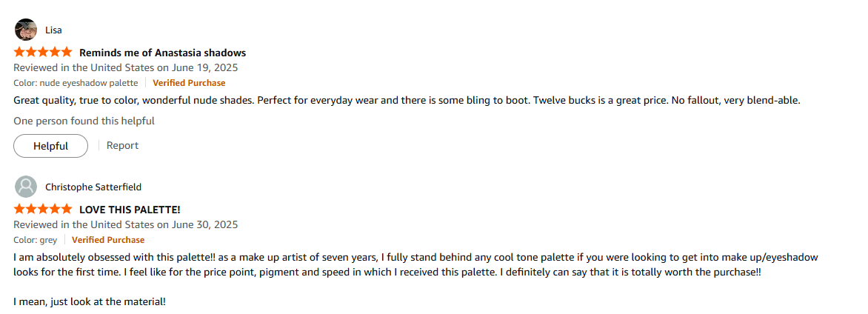Click the June 19, 2025 review date
The height and width of the screenshot is (314, 868).
(126, 67)
